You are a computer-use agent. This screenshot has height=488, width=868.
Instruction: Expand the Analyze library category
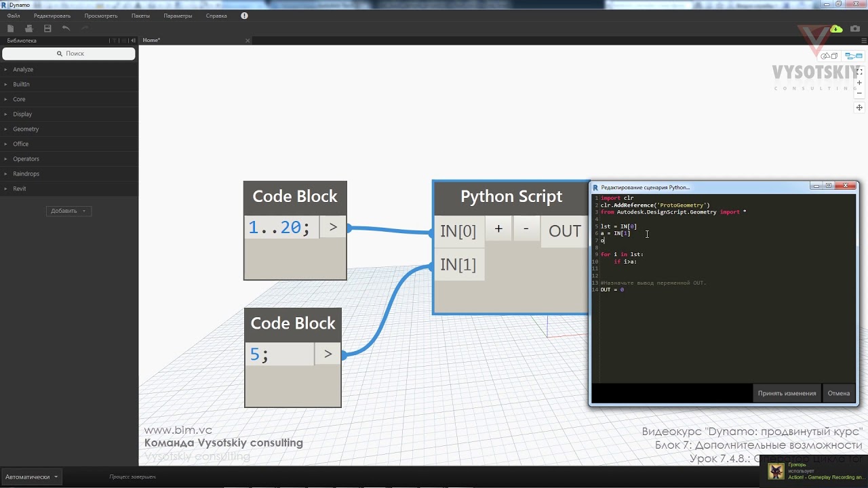(x=69, y=69)
